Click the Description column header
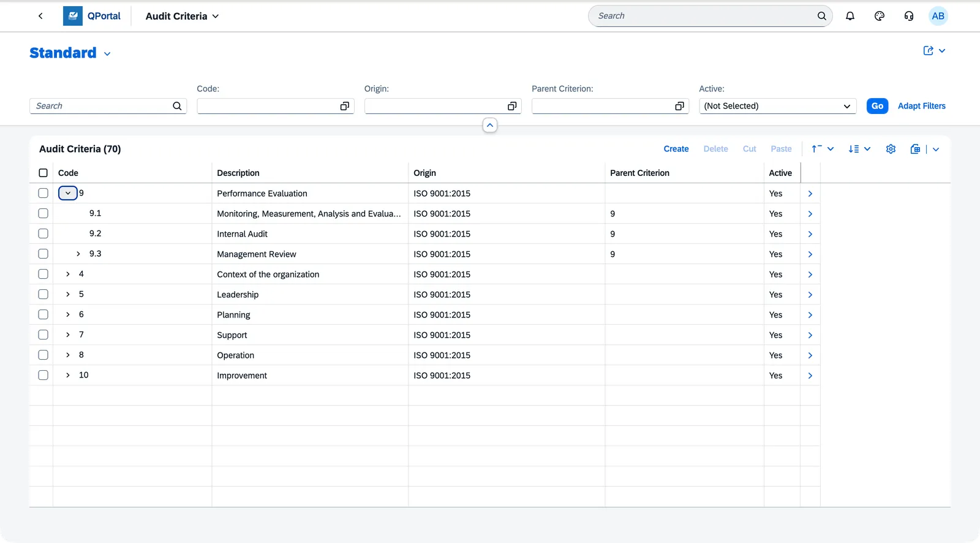 (310, 173)
